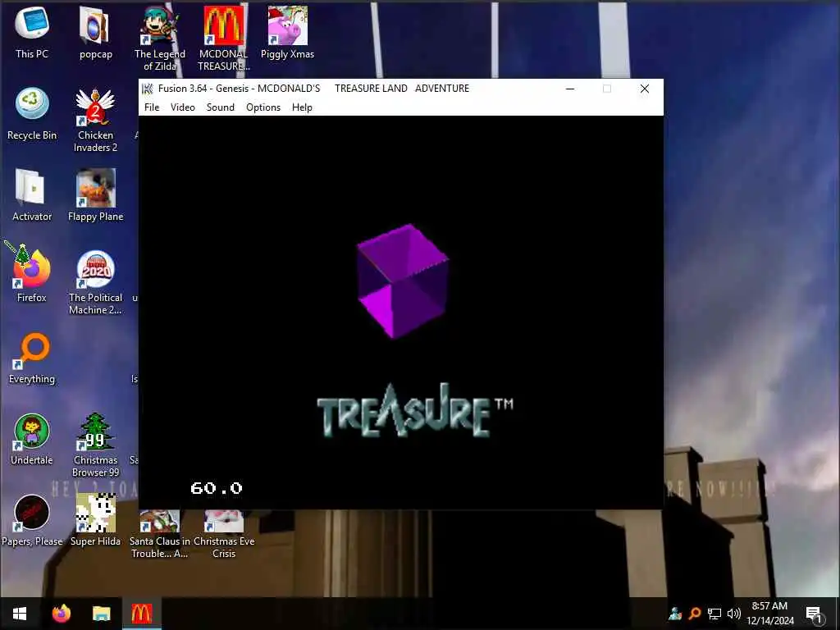Click the TREASURE logo in the game
Image resolution: width=840 pixels, height=630 pixels.
click(415, 411)
